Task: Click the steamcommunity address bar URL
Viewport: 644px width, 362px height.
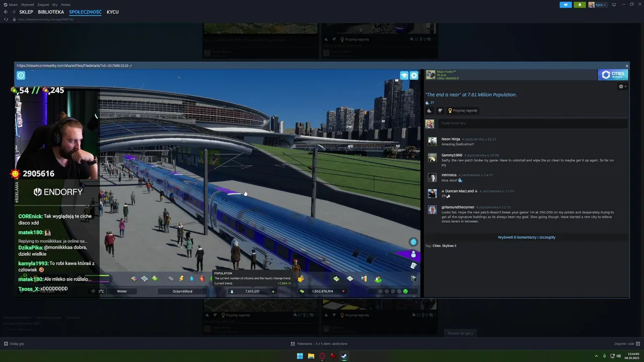Action: [46, 19]
